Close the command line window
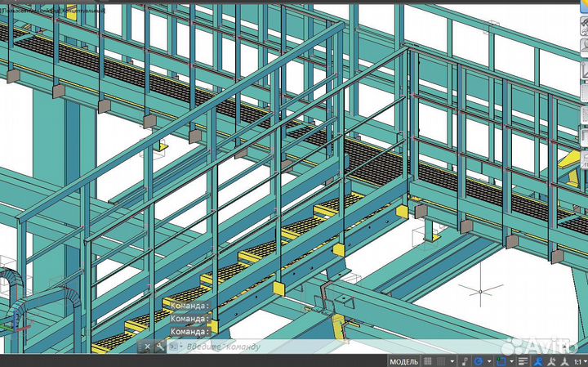Viewport: 588px width, 367px height. (x=148, y=347)
